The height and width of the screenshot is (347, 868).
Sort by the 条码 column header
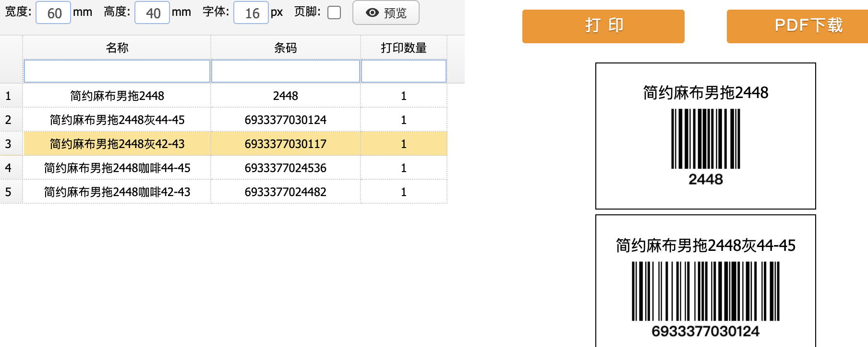pos(286,48)
